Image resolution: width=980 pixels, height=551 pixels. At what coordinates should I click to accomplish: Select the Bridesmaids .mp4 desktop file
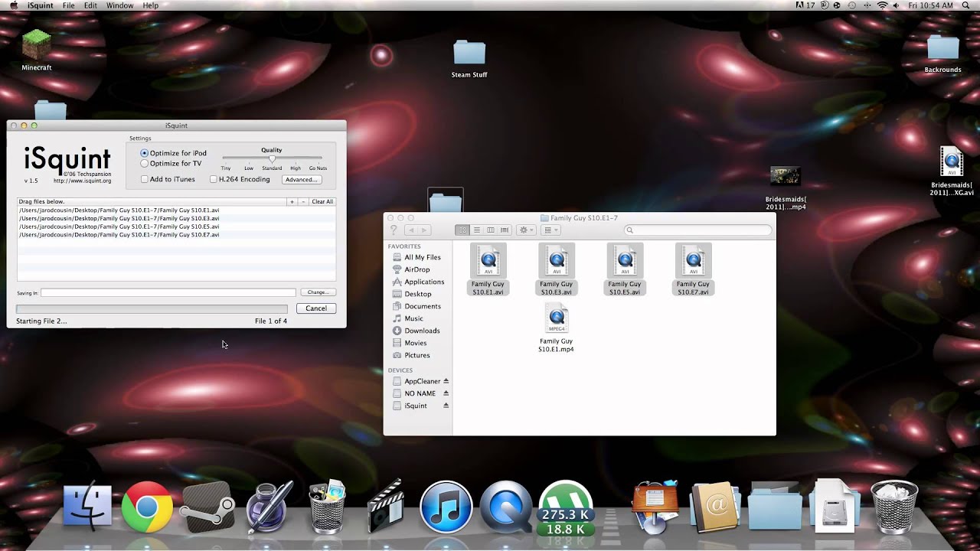[x=786, y=187]
